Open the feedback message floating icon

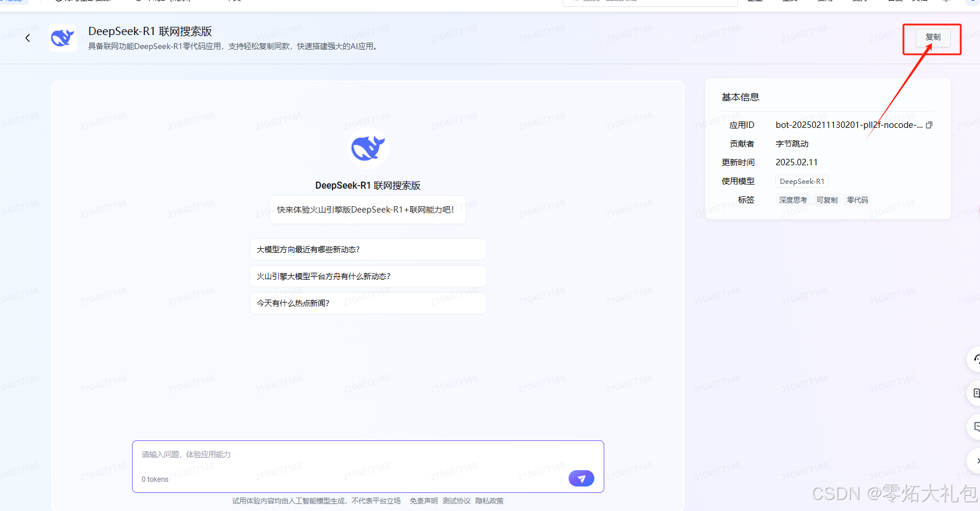click(x=975, y=427)
